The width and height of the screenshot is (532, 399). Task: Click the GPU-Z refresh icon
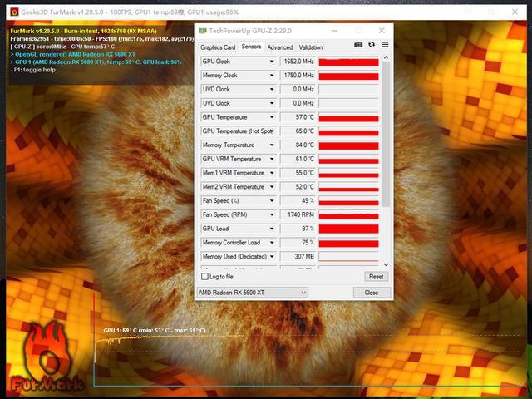pos(372,44)
